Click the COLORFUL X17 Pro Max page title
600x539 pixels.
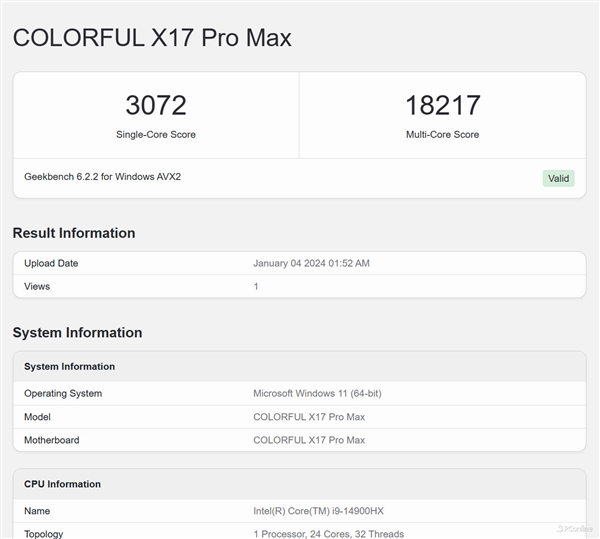(152, 37)
